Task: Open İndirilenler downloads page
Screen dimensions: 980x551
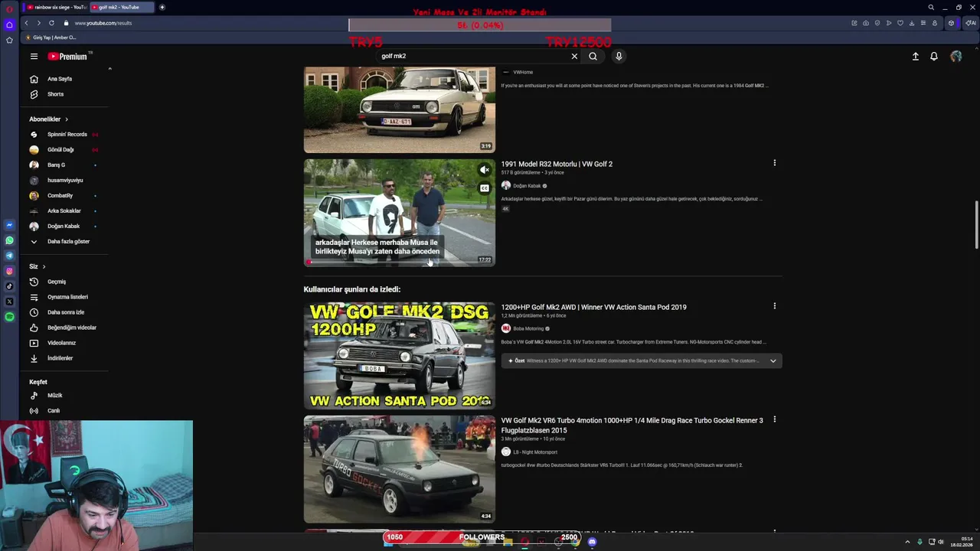Action: coord(64,358)
